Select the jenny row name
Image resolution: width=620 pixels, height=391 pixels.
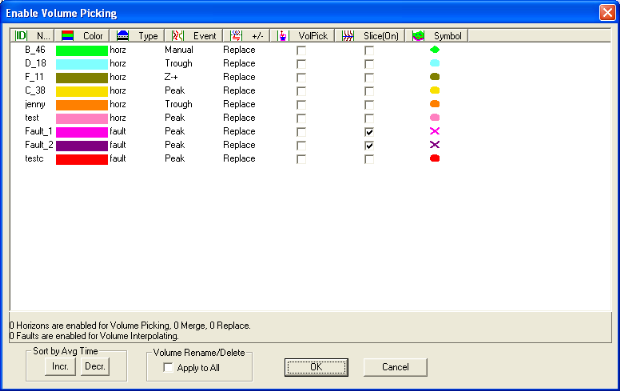35,104
